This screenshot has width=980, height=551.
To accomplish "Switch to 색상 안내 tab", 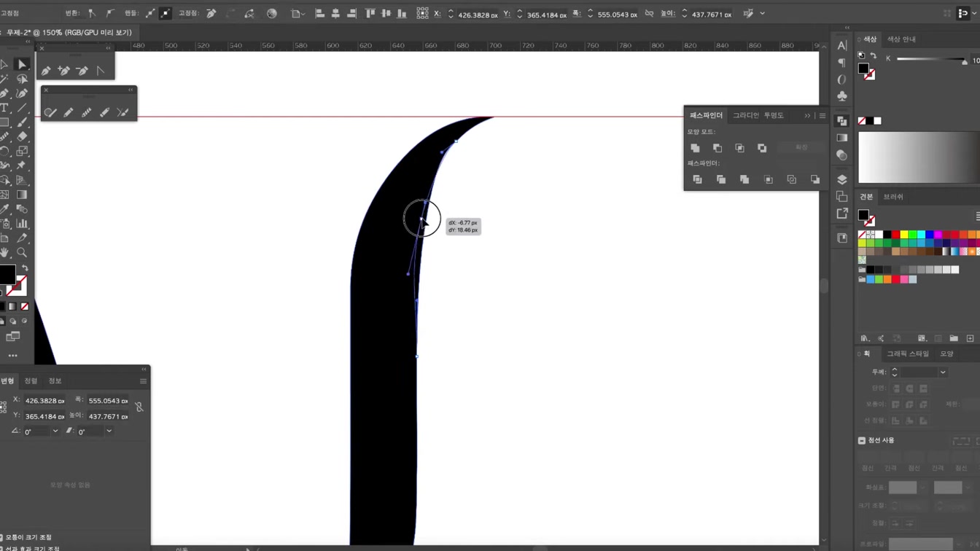I will pos(901,39).
